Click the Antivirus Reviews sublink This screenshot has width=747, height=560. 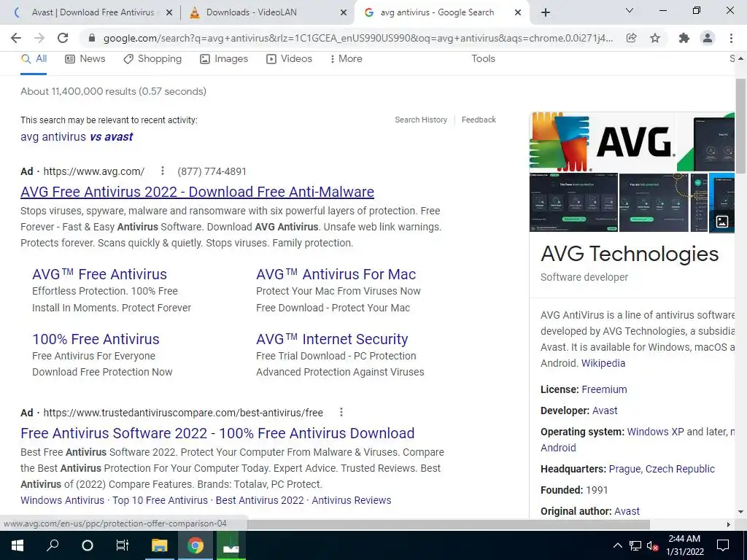tap(352, 500)
